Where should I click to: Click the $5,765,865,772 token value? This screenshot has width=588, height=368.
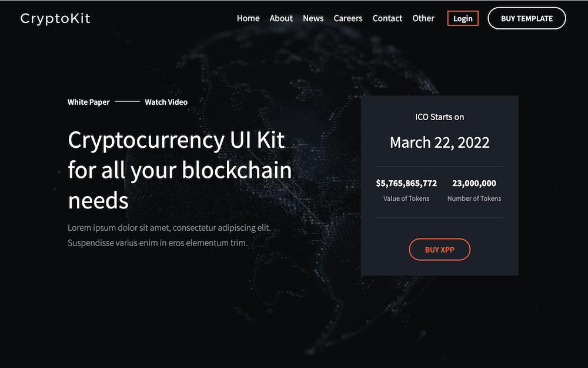406,183
